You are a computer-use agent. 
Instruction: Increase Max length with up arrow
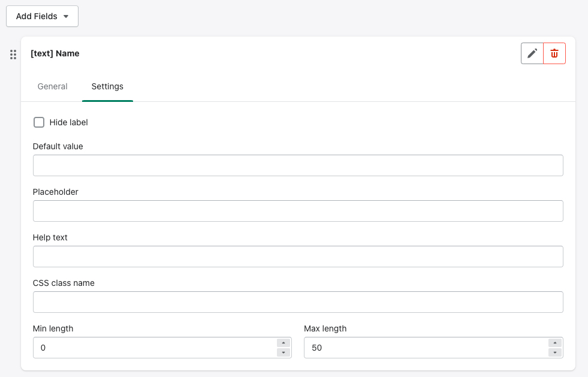pos(555,343)
